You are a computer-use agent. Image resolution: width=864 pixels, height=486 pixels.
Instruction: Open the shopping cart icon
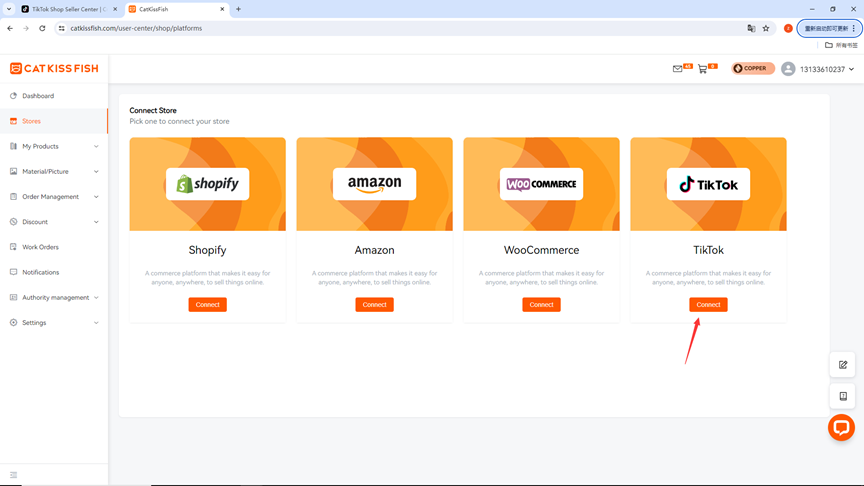pyautogui.click(x=702, y=69)
